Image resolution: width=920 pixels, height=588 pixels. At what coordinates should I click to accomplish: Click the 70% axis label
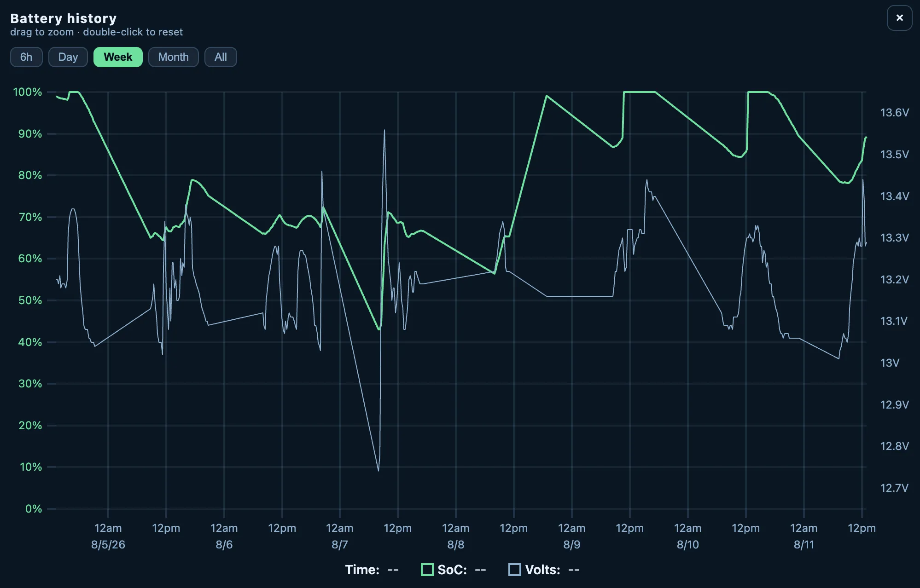[x=30, y=217]
